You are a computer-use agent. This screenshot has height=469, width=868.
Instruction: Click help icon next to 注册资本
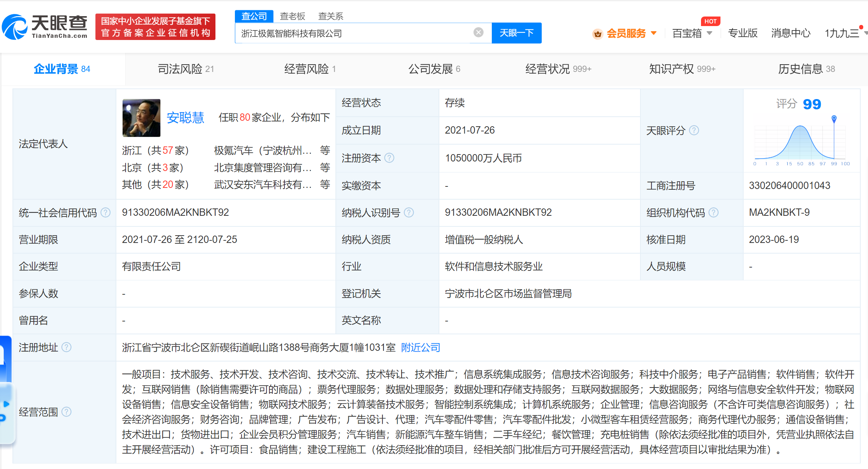click(389, 158)
